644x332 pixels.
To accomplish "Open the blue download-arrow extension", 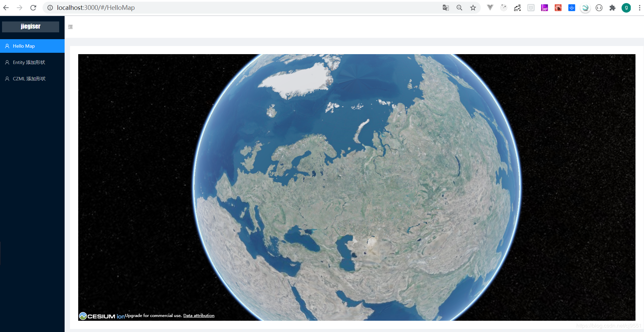I will (x=572, y=7).
